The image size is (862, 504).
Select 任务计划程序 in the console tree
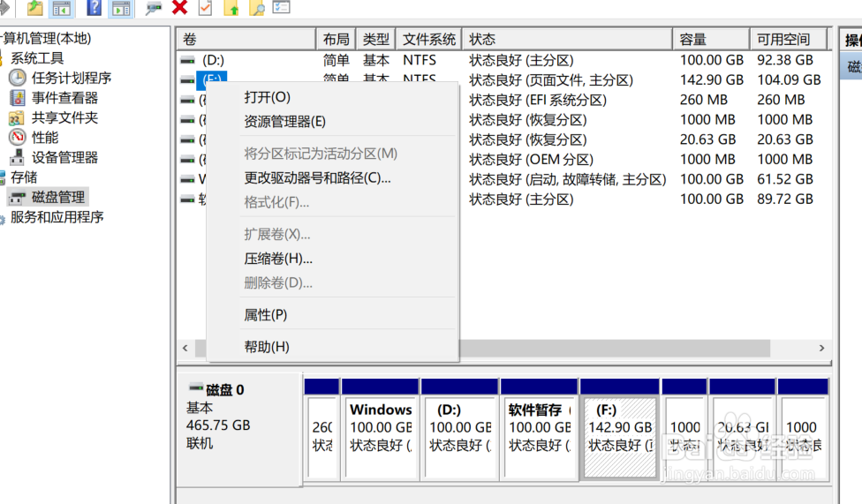[72, 78]
